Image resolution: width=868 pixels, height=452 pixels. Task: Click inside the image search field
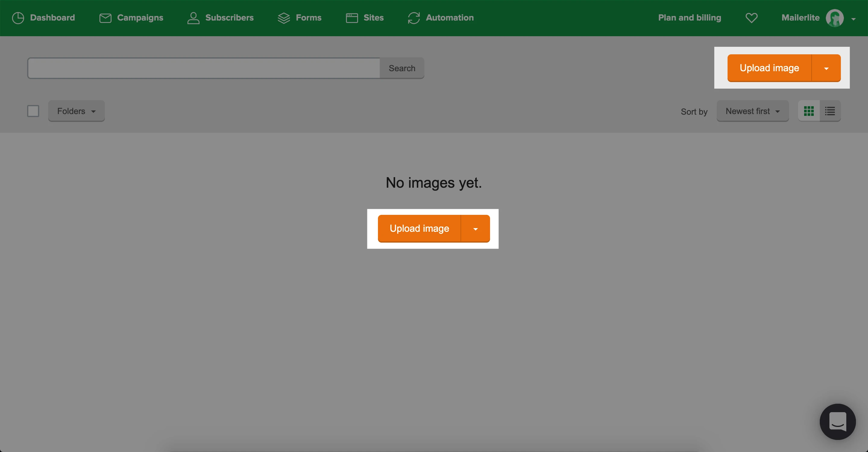(x=203, y=68)
